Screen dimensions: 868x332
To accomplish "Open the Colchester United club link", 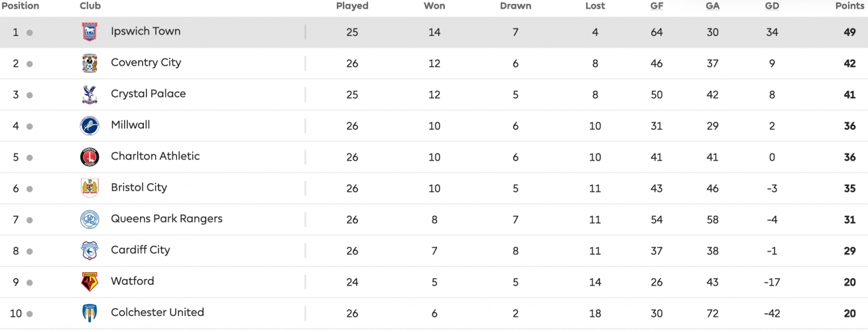I will point(157,312).
